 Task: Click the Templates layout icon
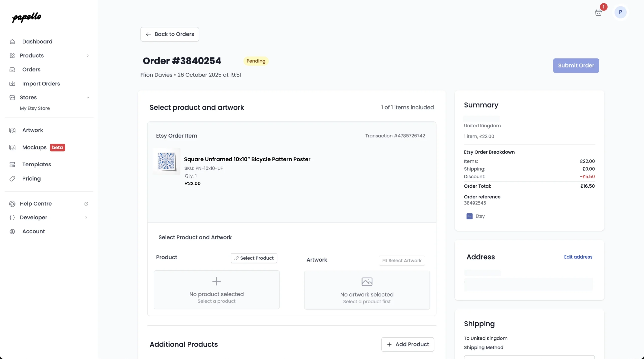click(x=12, y=165)
